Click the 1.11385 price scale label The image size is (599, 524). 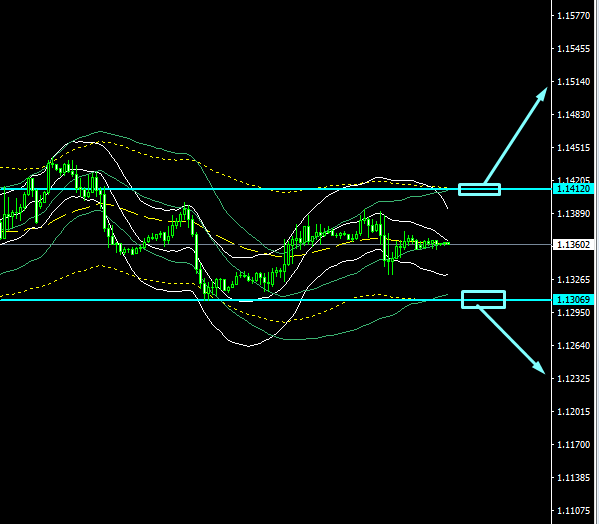[573, 478]
